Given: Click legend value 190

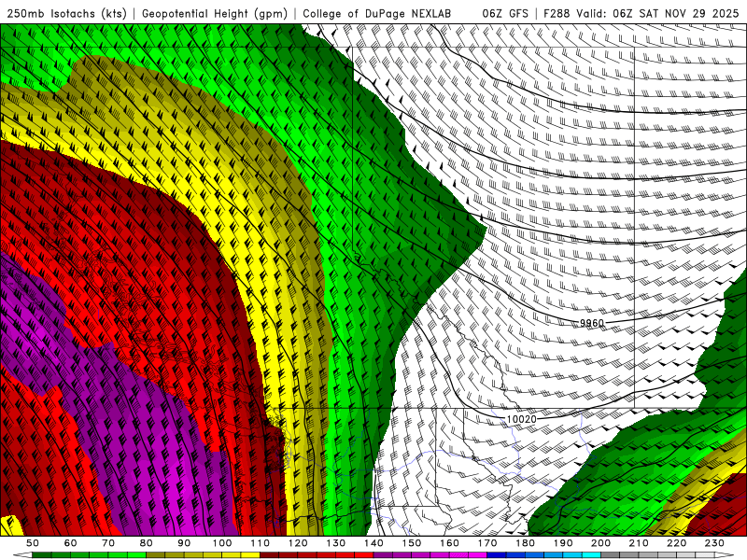Looking at the screenshot, I should coord(563,543).
